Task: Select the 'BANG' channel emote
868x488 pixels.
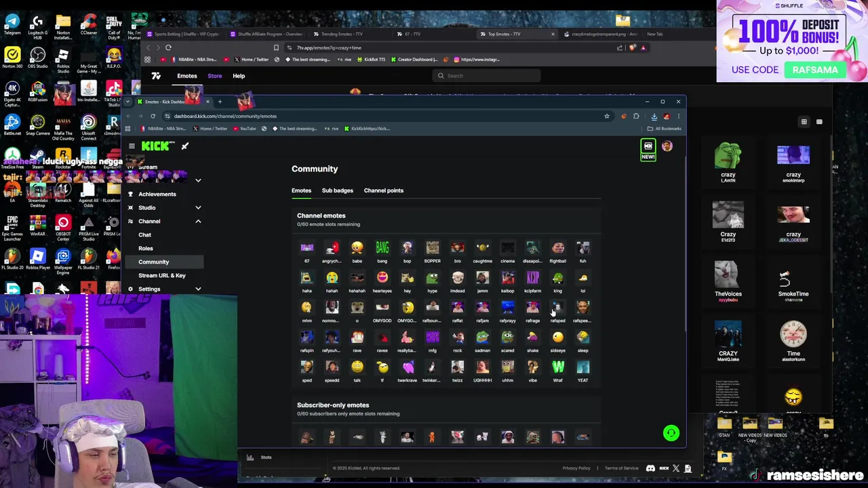Action: (382, 248)
